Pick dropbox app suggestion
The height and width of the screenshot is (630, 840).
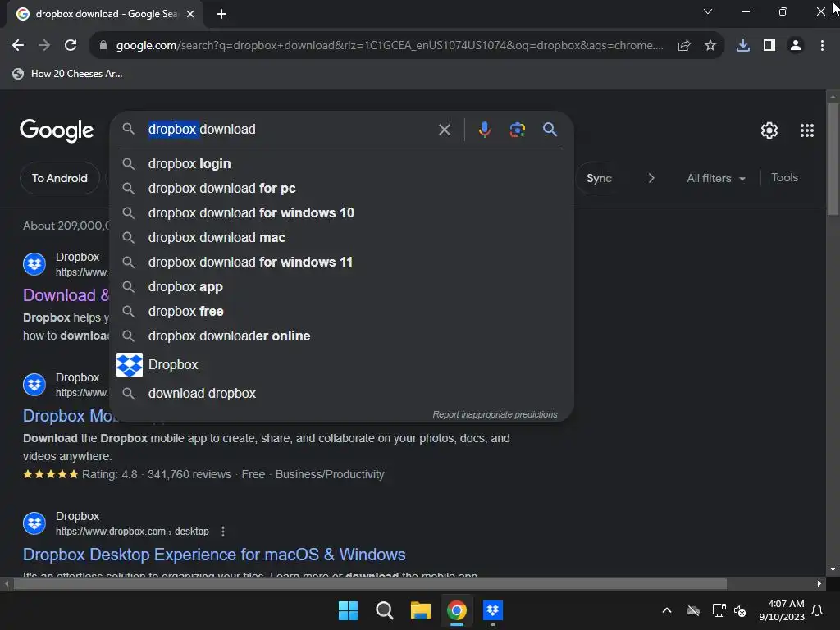click(342, 287)
